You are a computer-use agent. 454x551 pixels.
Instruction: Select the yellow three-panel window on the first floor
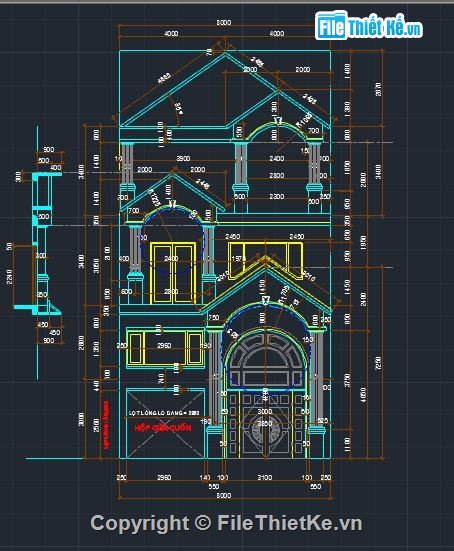[165, 348]
